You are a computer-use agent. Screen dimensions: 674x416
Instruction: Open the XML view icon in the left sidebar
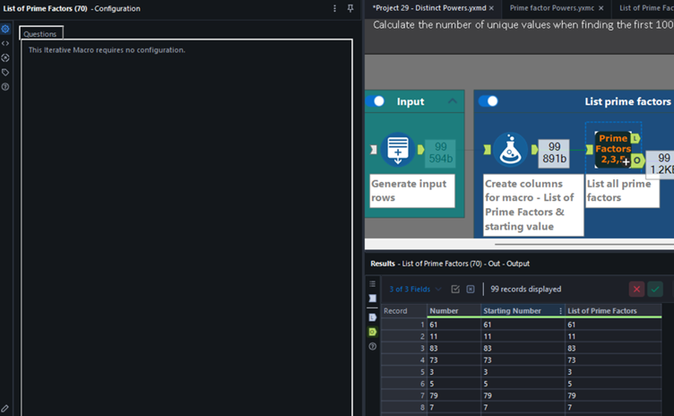[5, 43]
